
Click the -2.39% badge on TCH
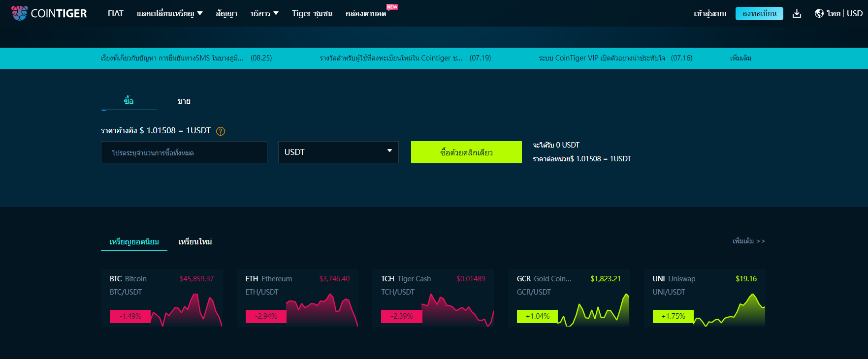tap(402, 316)
